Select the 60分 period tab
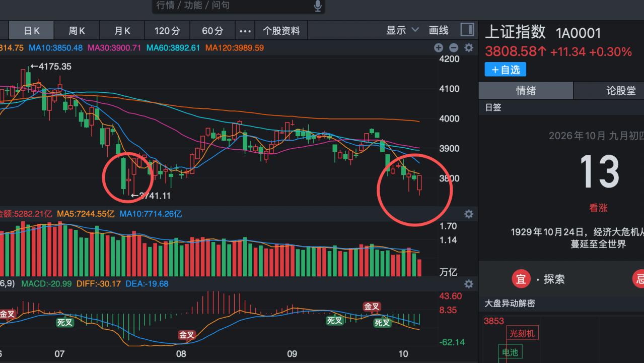The image size is (644, 363). point(212,31)
